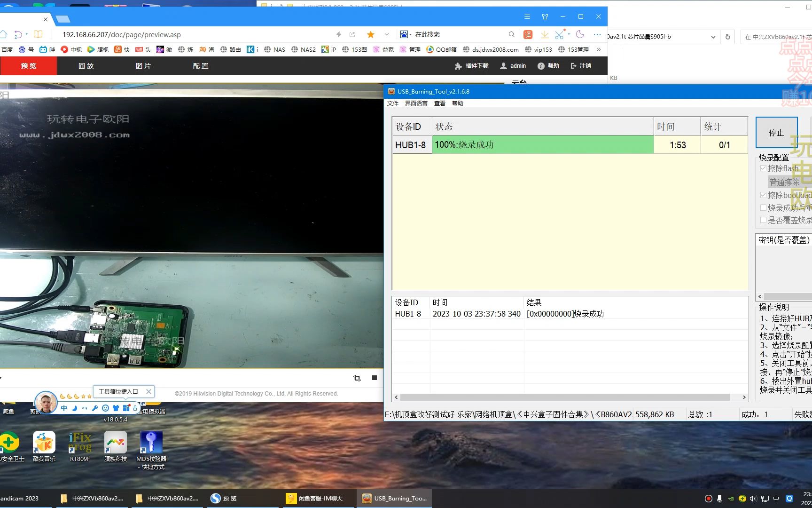Click the share icon in address bar

[352, 34]
